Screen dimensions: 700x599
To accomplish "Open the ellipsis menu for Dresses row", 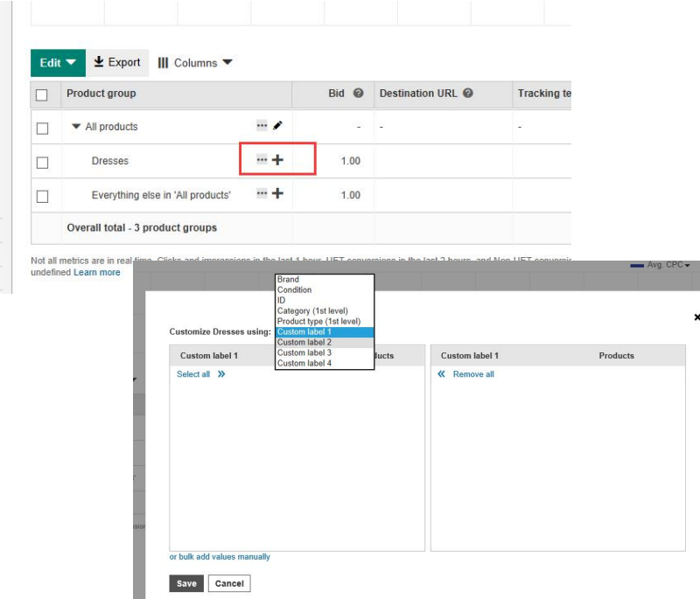I will pyautogui.click(x=262, y=161).
